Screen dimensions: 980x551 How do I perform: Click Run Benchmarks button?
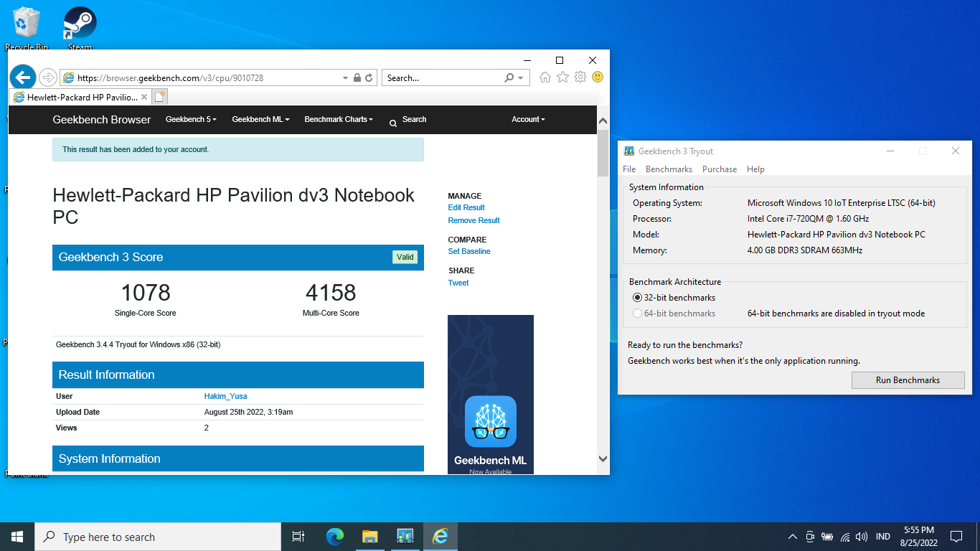908,380
